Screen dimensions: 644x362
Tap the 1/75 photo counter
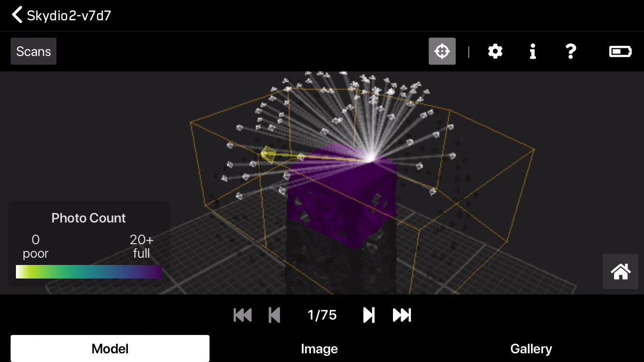point(322,315)
